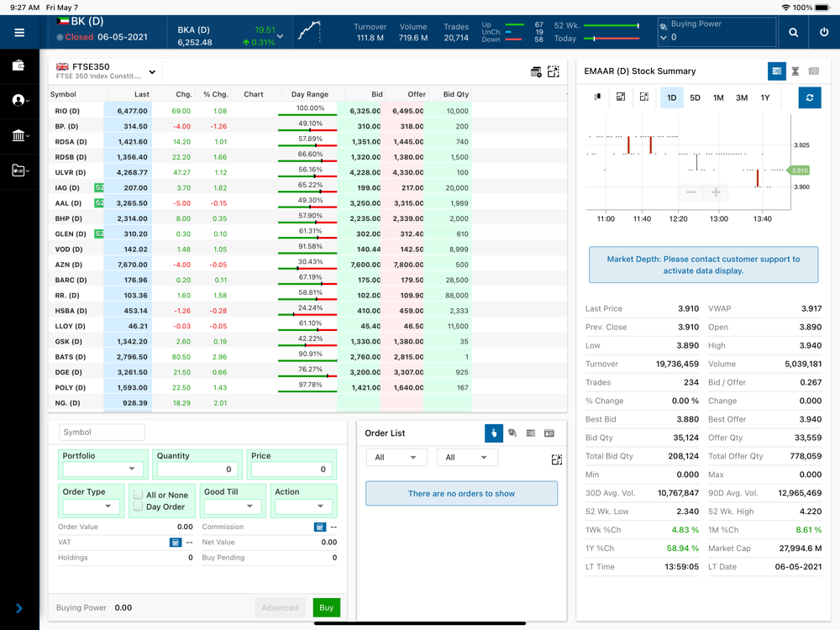This screenshot has width=840, height=630.
Task: Select the 1Y chart period tab
Action: pyautogui.click(x=765, y=97)
